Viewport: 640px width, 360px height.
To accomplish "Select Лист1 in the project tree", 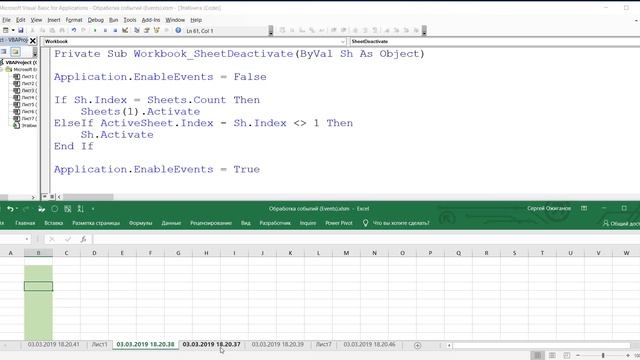I will coord(29,76).
